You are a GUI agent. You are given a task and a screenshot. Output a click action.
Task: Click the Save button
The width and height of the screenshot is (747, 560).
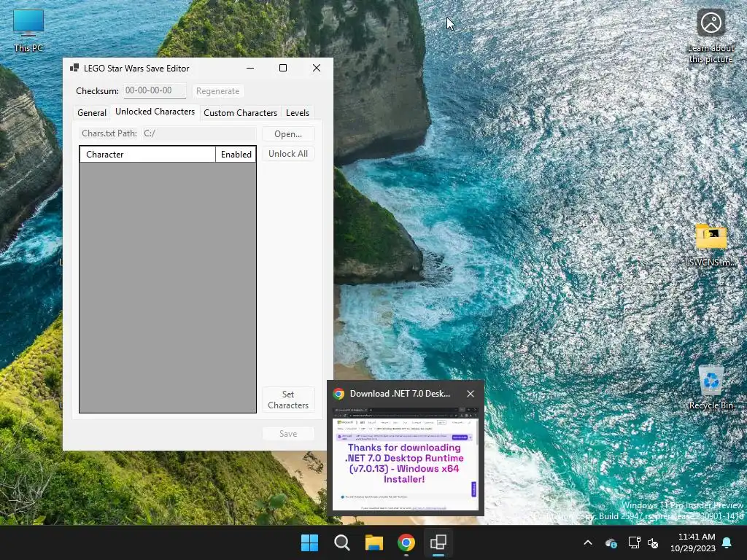coord(288,434)
